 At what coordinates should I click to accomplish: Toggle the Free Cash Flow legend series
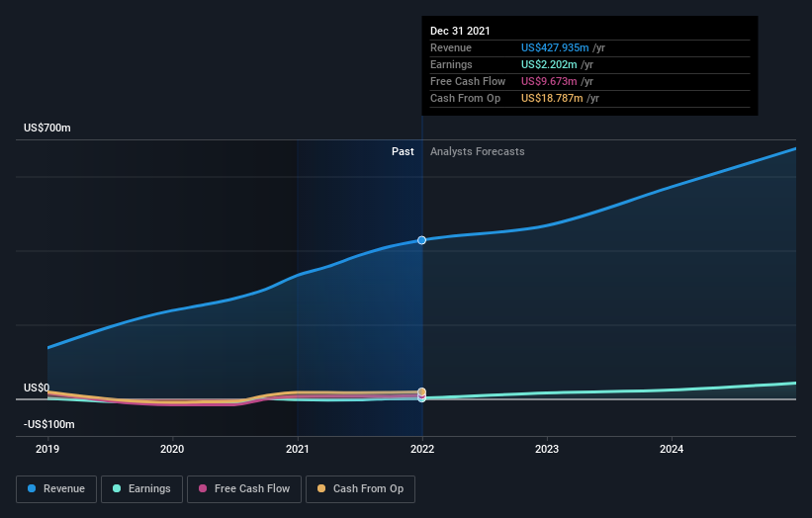244,489
